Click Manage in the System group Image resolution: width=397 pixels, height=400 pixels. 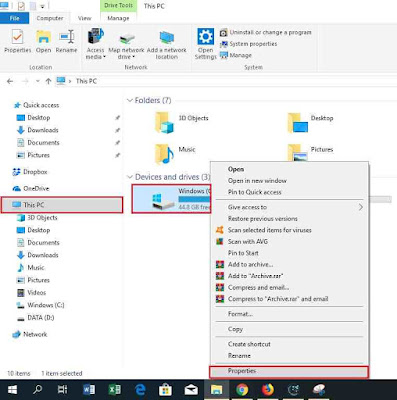click(x=236, y=55)
